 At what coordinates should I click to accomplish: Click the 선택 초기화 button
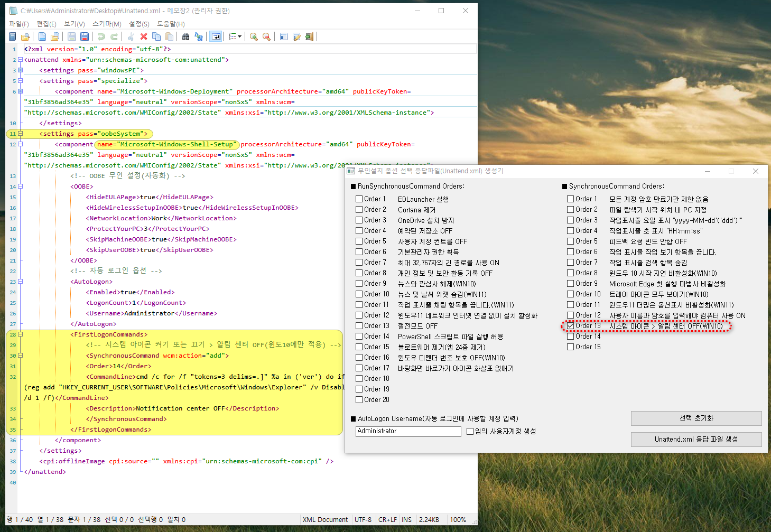tap(696, 418)
